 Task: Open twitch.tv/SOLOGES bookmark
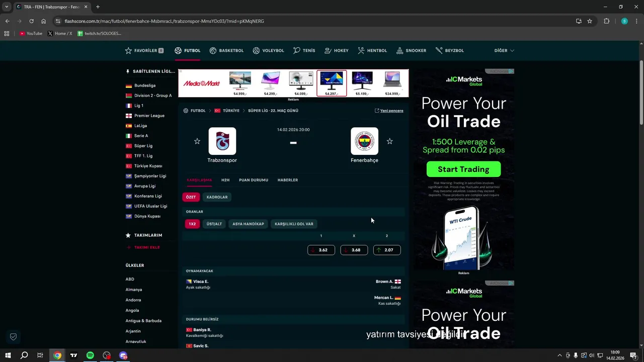99,34
